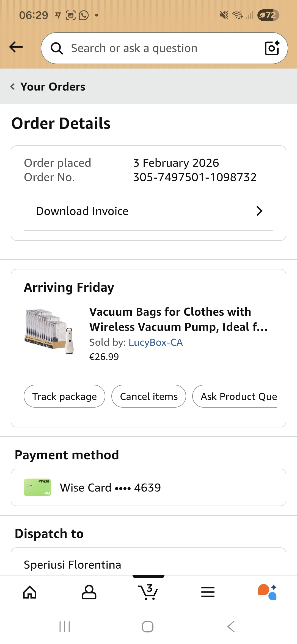
Task: Open the Download Invoice row
Action: [82, 211]
